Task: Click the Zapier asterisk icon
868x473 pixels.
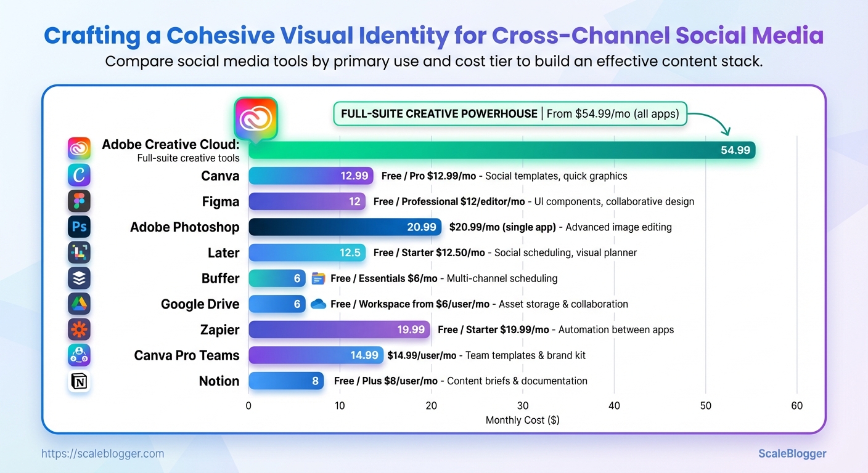Action: point(79,329)
